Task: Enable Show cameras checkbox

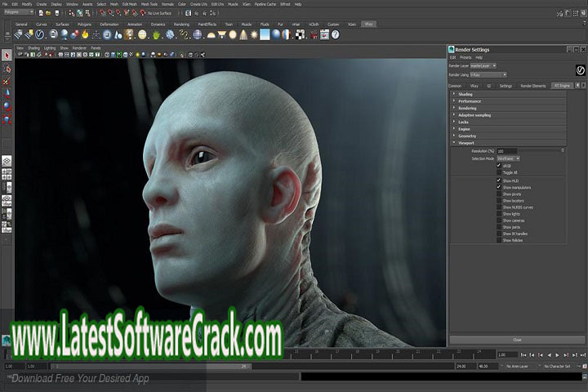Action: (x=499, y=220)
